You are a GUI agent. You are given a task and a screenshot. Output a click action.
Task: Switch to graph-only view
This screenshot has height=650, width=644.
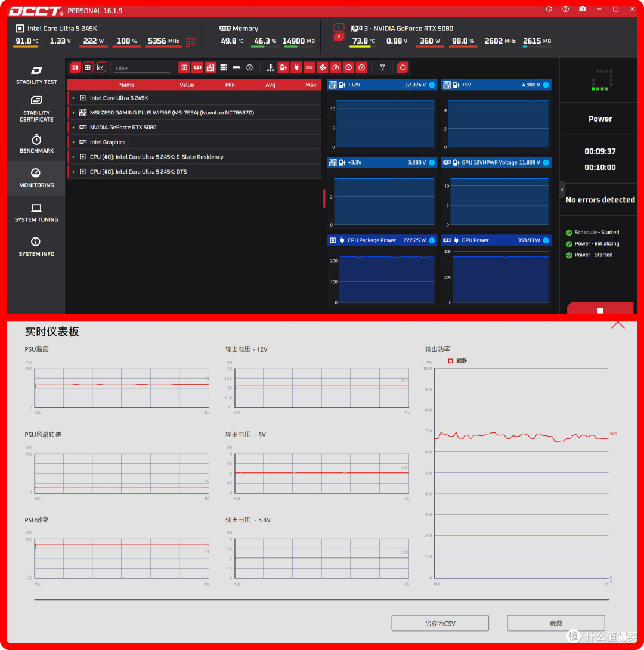pos(101,67)
